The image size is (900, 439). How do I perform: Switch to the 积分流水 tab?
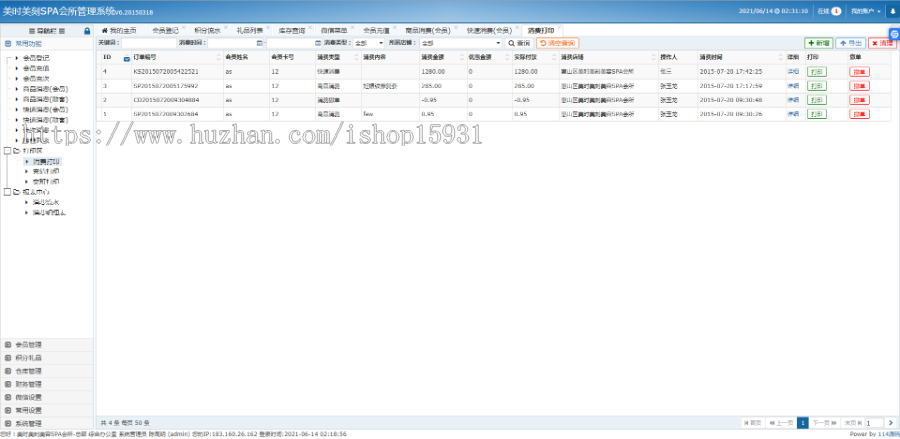point(207,30)
